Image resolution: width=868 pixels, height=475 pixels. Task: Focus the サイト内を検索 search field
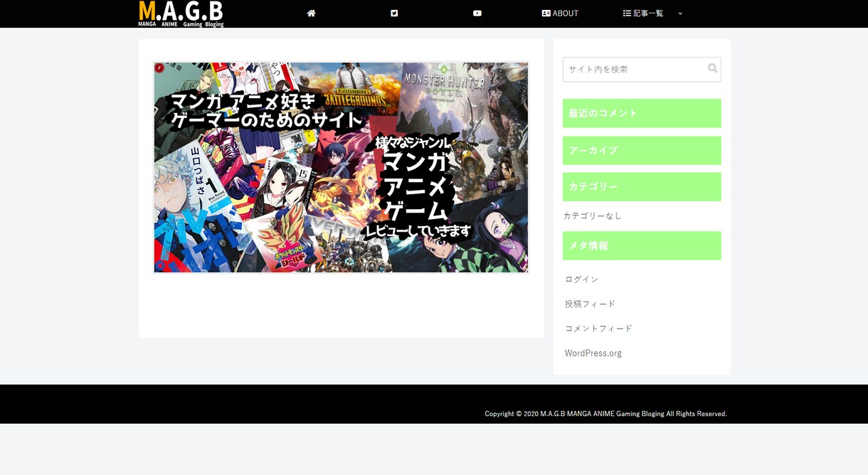tap(642, 70)
